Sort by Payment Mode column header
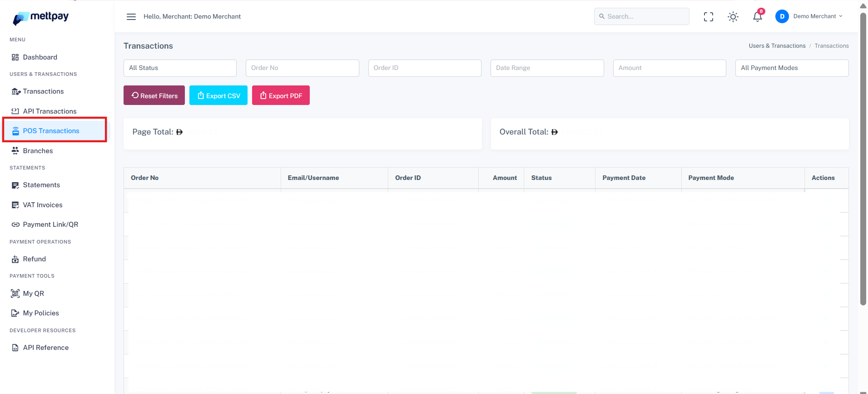Viewport: 868px width, 394px height. coord(743,178)
